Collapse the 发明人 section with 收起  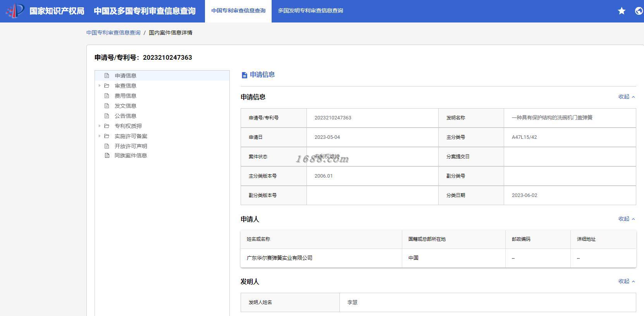click(x=627, y=281)
